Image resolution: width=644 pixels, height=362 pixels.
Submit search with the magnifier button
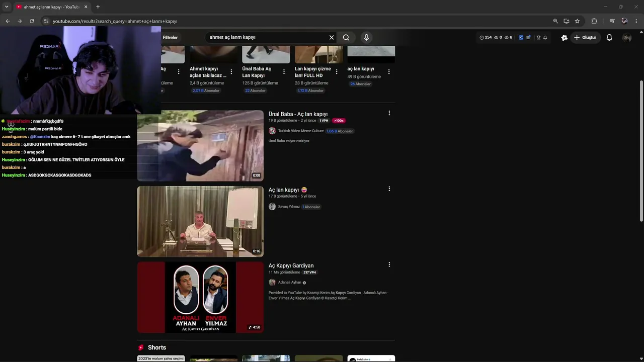click(x=346, y=37)
